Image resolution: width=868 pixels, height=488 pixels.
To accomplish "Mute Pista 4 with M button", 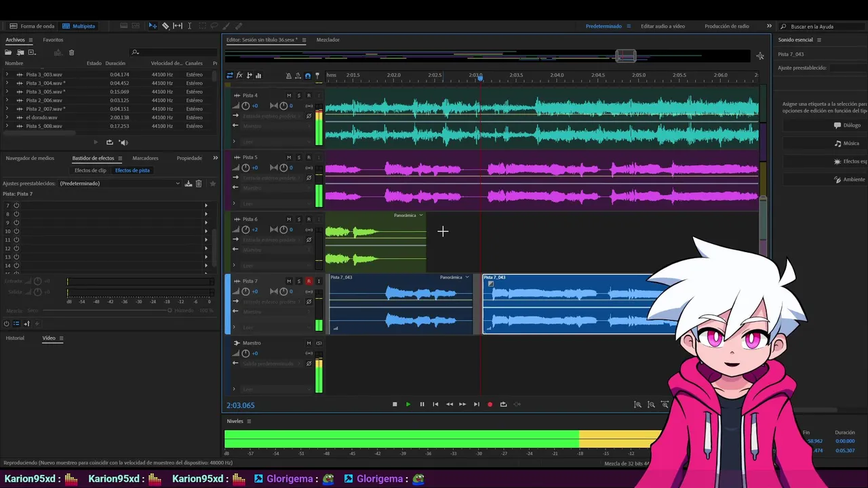I will tap(289, 96).
